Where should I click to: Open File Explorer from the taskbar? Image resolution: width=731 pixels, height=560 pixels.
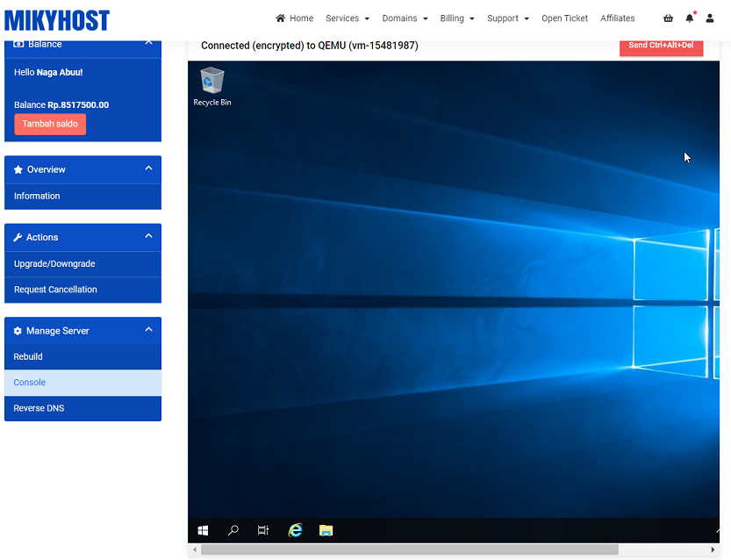326,530
